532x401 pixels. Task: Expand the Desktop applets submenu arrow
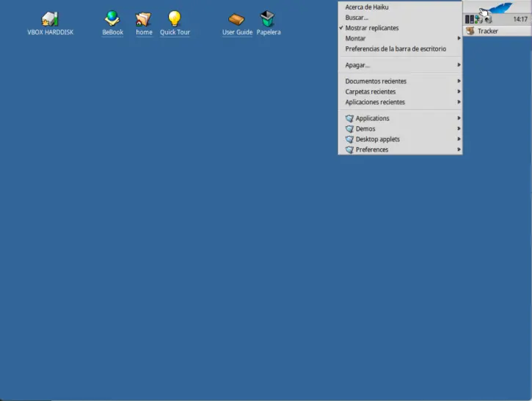pos(459,139)
